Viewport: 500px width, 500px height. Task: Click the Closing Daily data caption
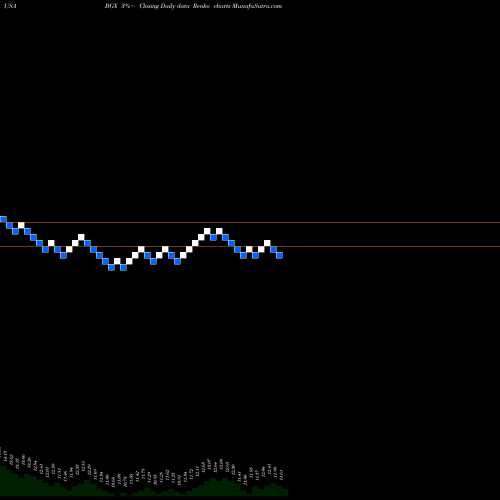pos(164,6)
